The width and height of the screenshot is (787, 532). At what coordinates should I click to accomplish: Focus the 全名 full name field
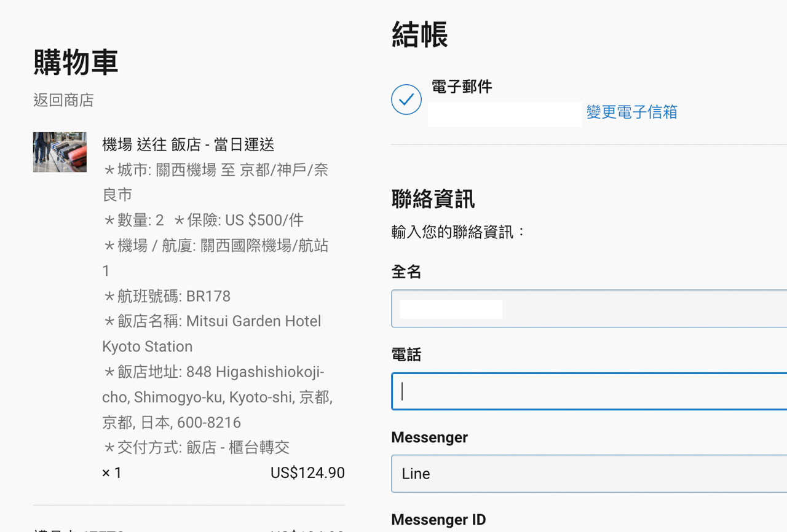coord(589,308)
